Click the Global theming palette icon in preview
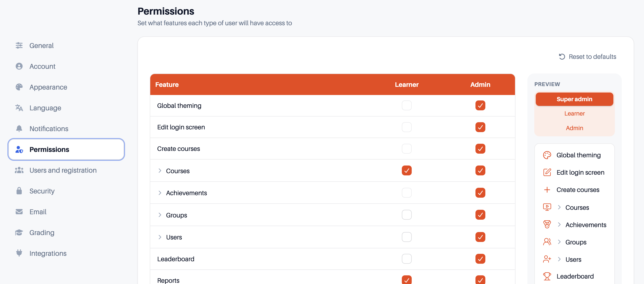644x284 pixels. pyautogui.click(x=547, y=155)
